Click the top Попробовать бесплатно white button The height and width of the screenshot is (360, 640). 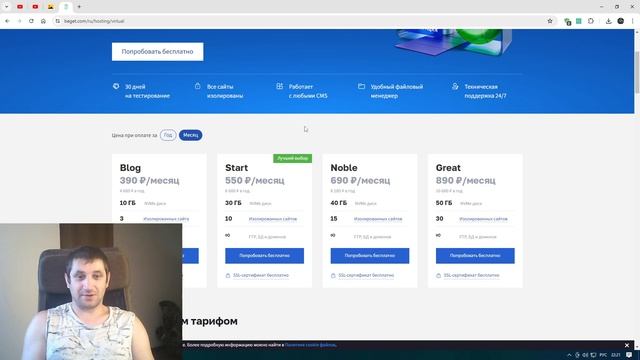click(x=158, y=51)
